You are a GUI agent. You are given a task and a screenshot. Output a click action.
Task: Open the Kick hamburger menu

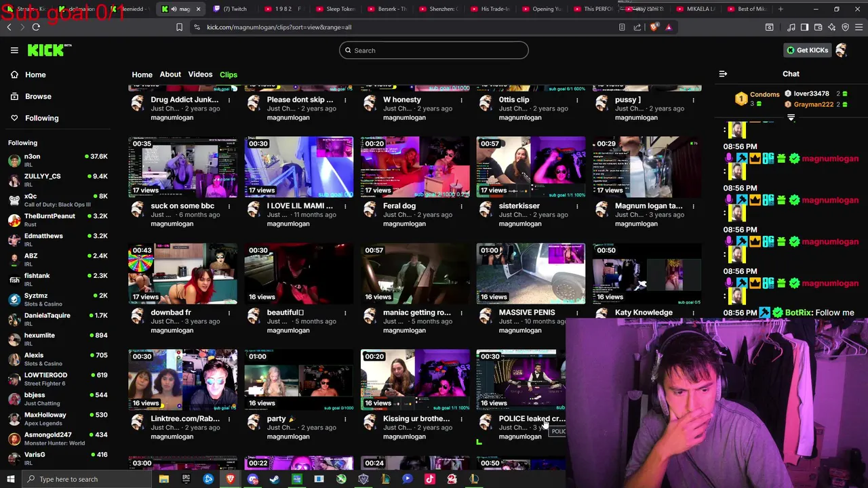14,50
